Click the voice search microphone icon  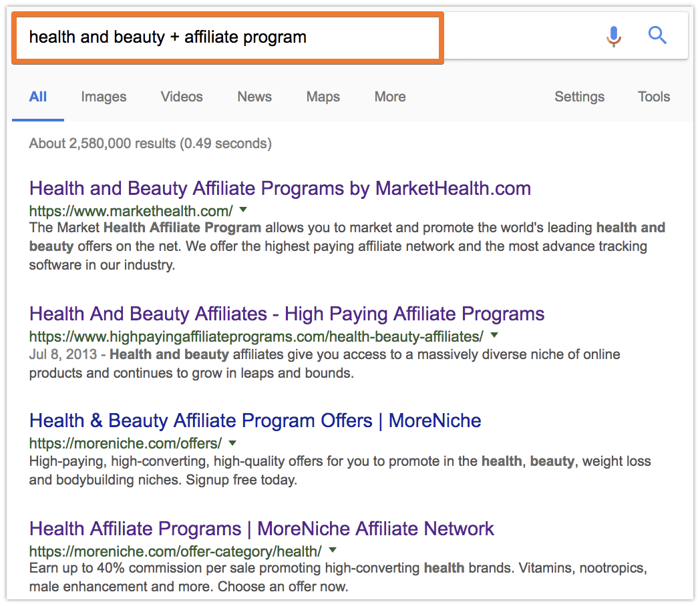tap(614, 37)
